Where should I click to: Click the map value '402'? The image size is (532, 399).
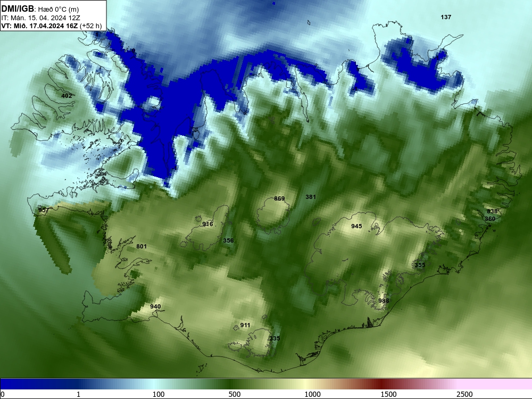(x=66, y=96)
